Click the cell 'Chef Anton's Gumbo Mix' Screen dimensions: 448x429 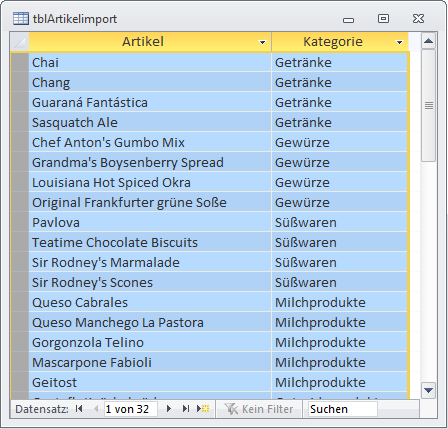pyautogui.click(x=150, y=142)
